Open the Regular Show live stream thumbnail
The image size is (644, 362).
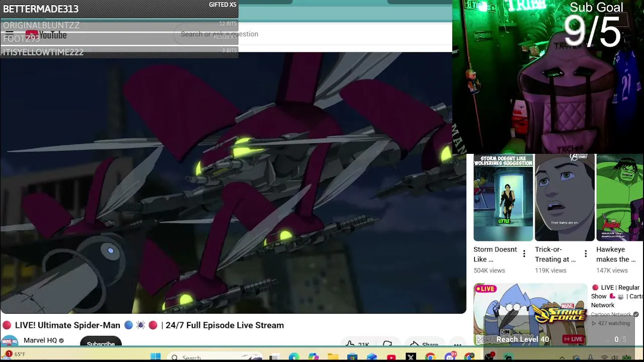tap(530, 315)
